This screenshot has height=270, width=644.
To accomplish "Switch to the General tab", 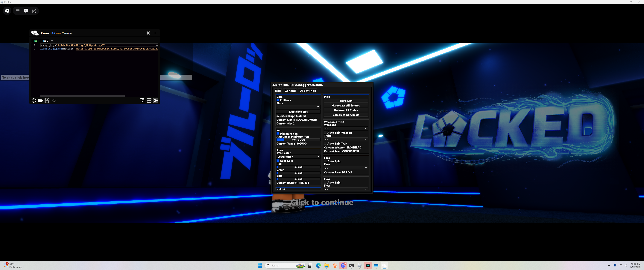I will (290, 91).
